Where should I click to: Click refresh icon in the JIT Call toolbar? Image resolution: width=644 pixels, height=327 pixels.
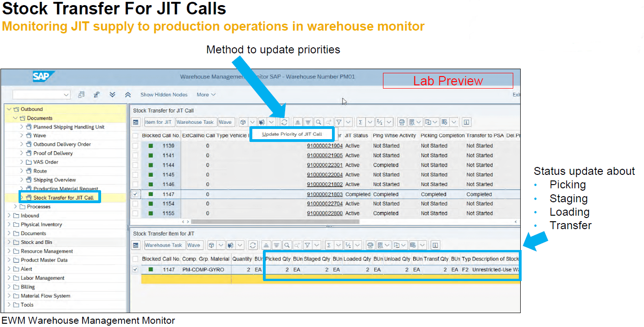284,122
